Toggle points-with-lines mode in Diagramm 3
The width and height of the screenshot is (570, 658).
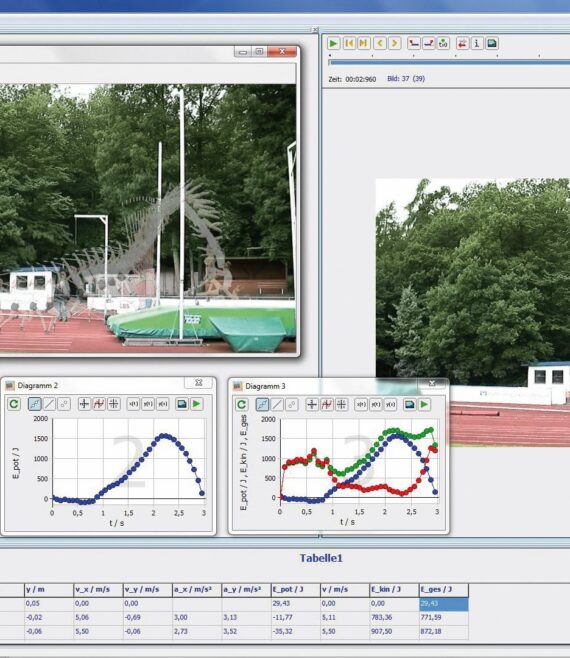point(262,405)
